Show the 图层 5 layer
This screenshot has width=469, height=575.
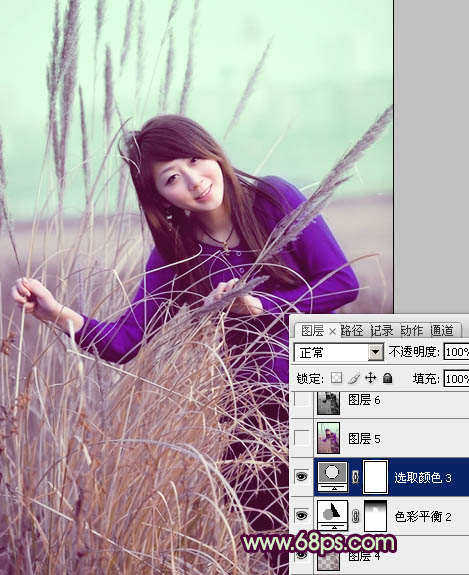301,437
